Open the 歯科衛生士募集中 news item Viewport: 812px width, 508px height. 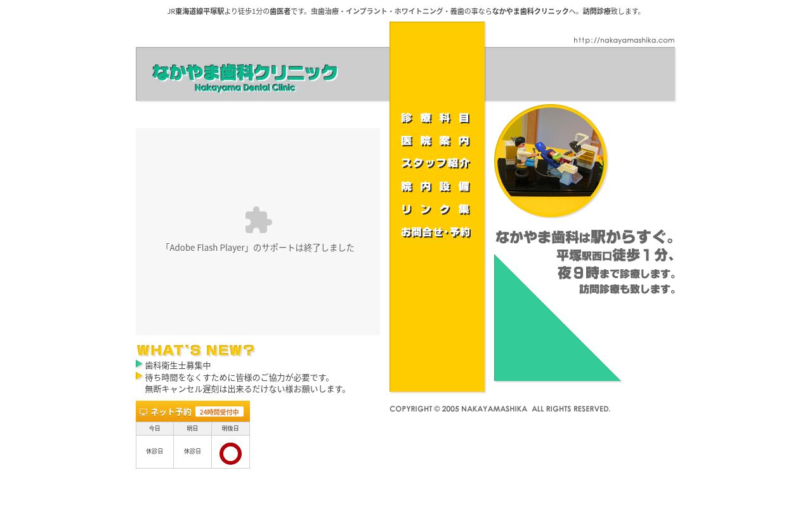[178, 366]
